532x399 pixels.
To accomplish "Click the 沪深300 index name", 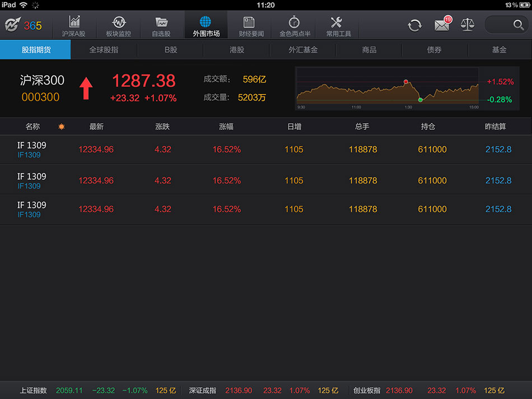I will (42, 81).
